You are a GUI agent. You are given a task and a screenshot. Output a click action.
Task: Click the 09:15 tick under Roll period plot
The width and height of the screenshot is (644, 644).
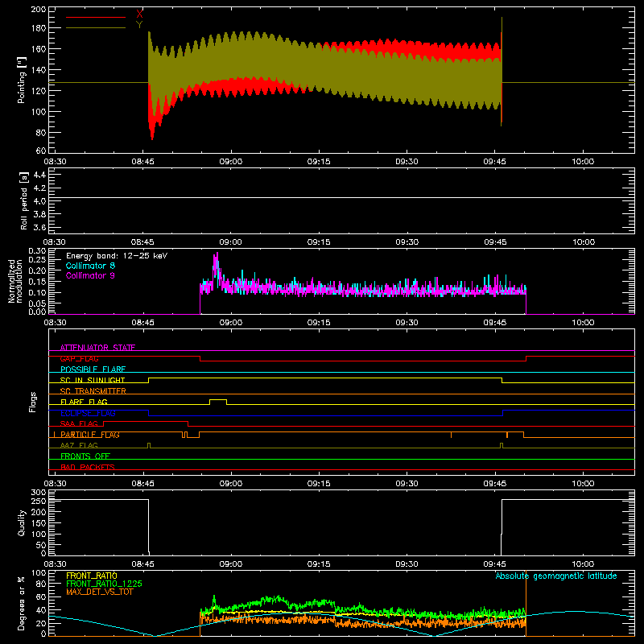click(x=319, y=242)
